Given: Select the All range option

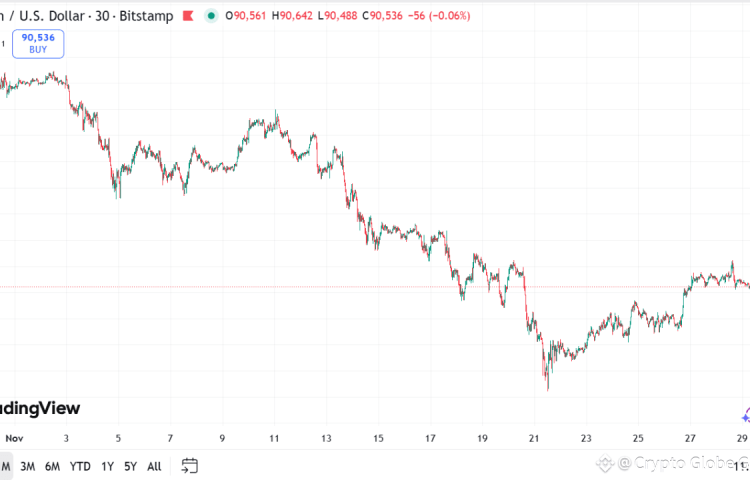Looking at the screenshot, I should pyautogui.click(x=154, y=466).
